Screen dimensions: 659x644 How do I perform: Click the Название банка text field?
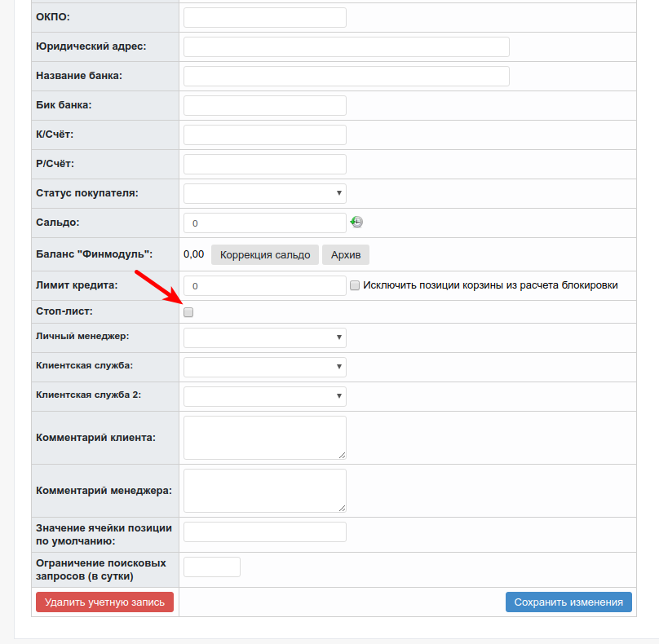(x=346, y=76)
